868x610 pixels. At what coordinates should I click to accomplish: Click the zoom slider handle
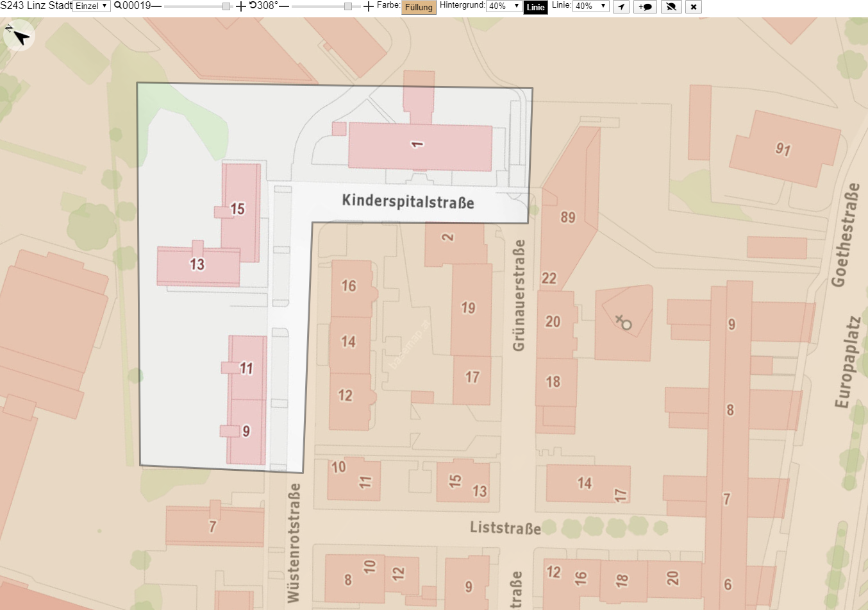226,6
